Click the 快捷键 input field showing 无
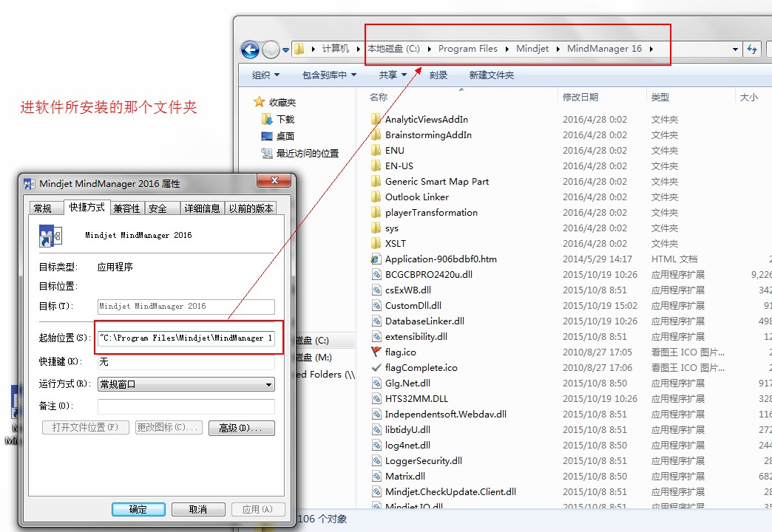Screen dimensions: 772x532 coord(186,362)
